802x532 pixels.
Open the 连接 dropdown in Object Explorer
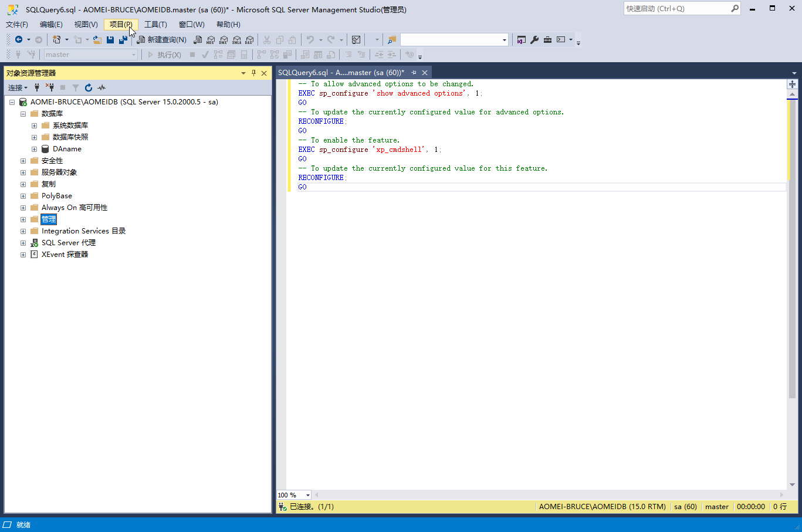coord(18,88)
